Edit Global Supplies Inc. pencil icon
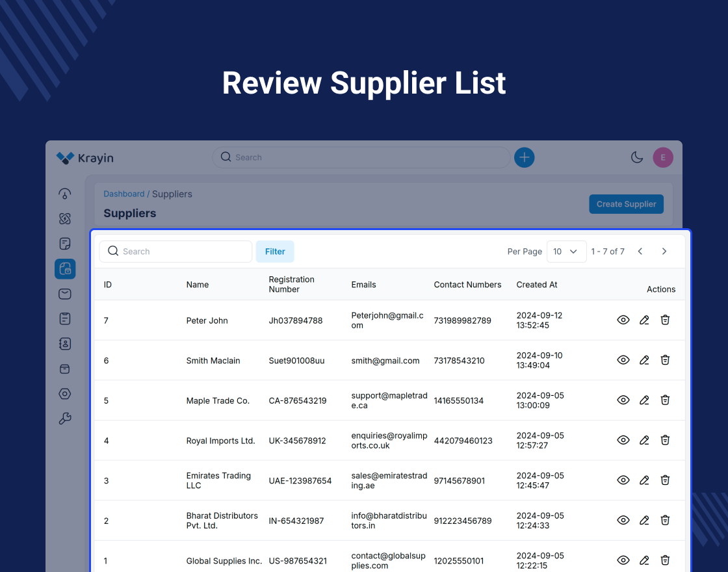This screenshot has width=728, height=572. tap(644, 560)
